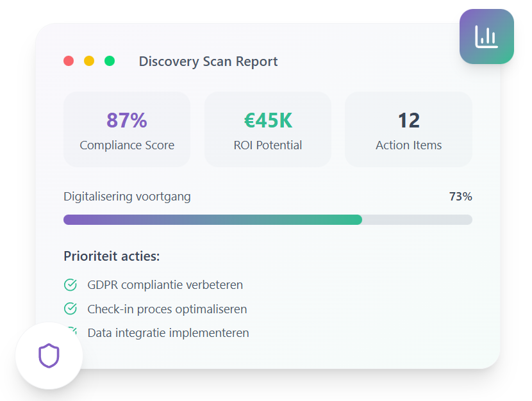Open Check-in proces optimaliseren action
Screen dimensions: 532x401
coord(167,309)
